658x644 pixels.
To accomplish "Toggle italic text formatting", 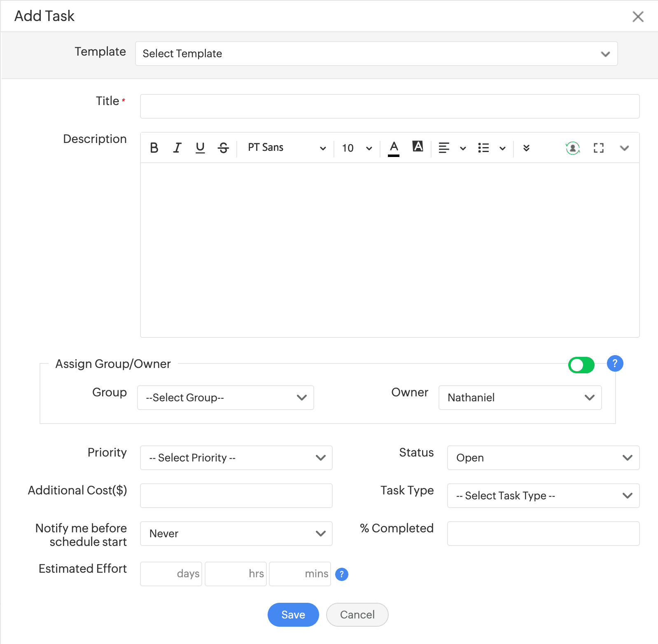I will (x=177, y=148).
